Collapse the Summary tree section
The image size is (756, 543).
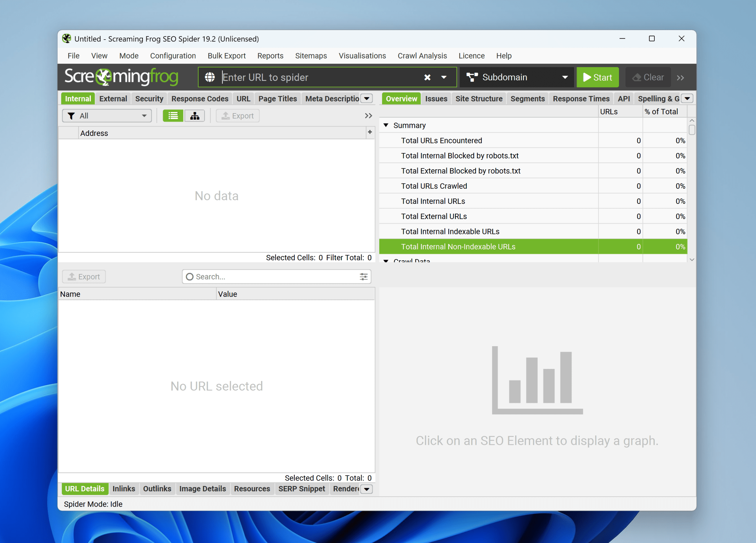(386, 125)
